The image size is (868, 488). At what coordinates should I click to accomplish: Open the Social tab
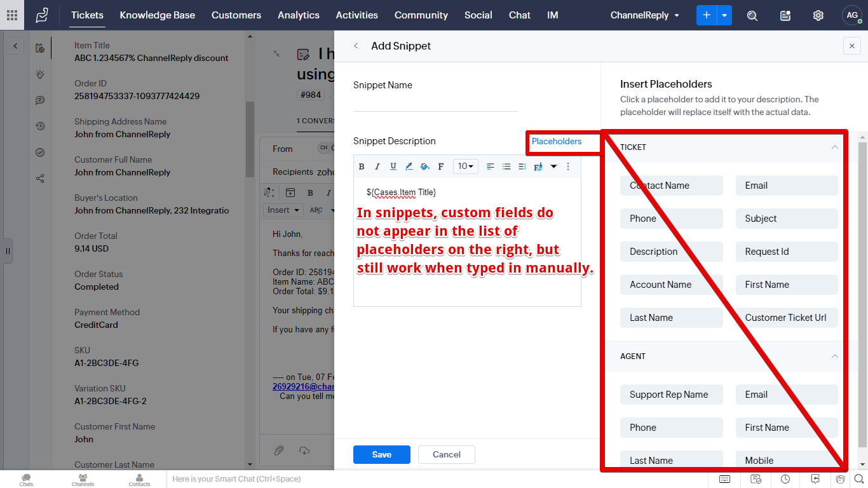tap(478, 15)
